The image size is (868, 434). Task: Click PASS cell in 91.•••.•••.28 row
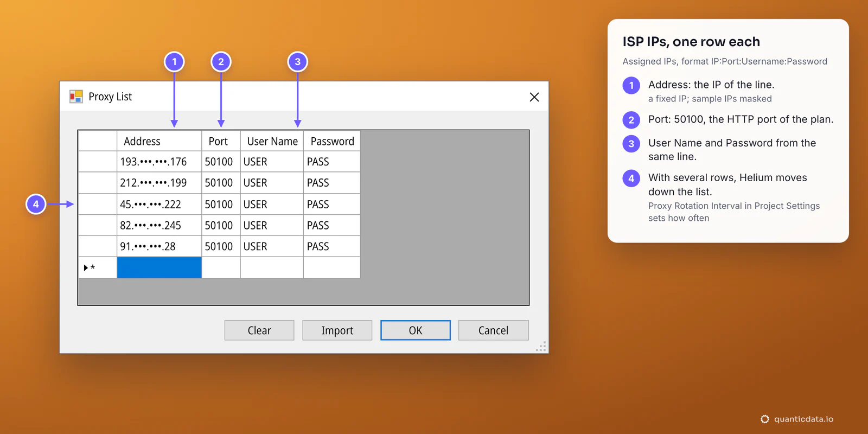(332, 246)
